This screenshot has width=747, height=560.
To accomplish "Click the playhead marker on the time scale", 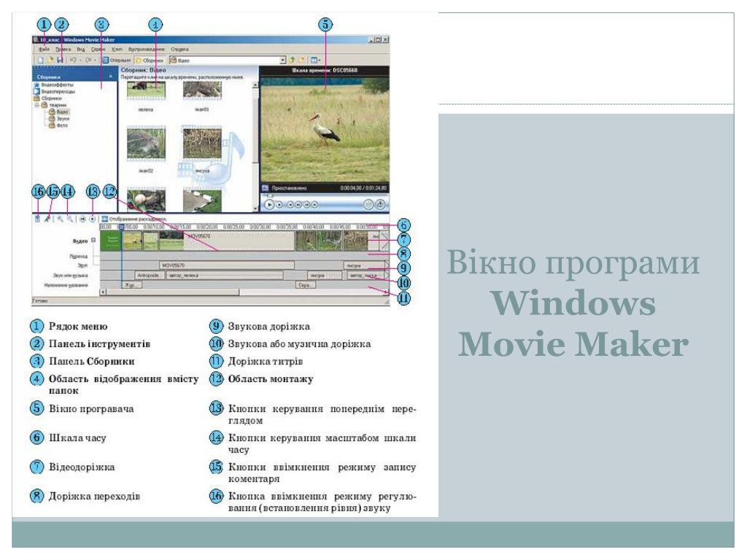I will coord(122,227).
